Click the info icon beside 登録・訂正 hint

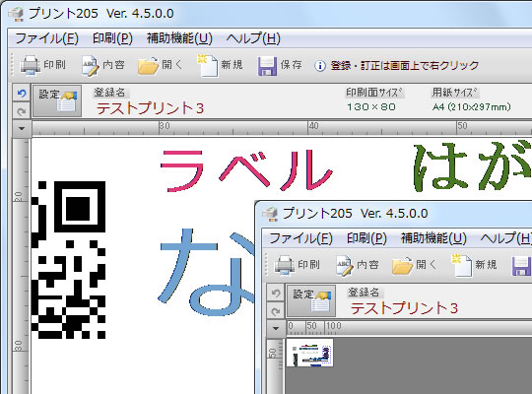pyautogui.click(x=319, y=65)
